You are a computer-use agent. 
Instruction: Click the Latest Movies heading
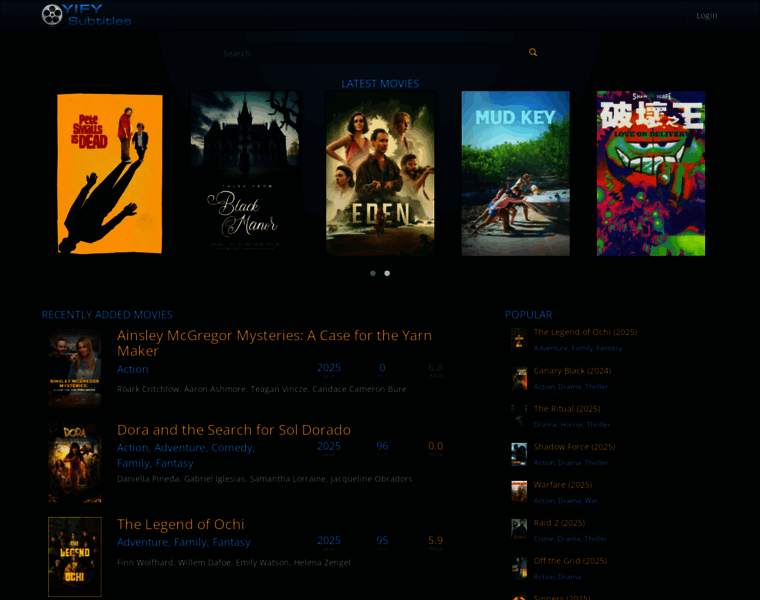pyautogui.click(x=380, y=84)
